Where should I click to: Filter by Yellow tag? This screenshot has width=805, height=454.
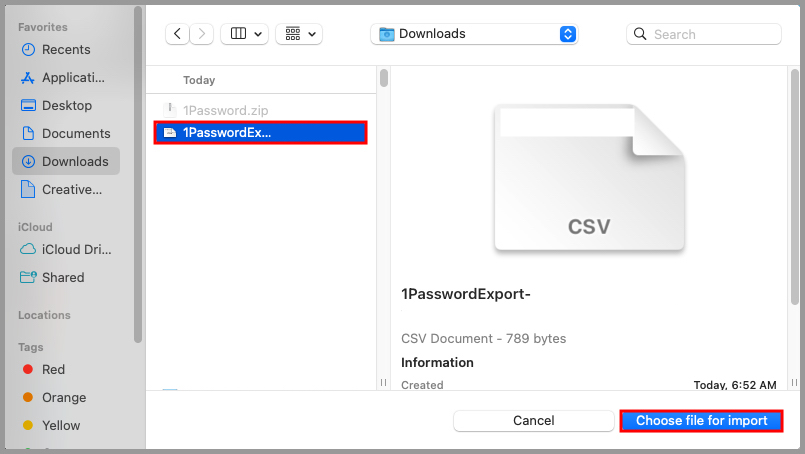pyautogui.click(x=61, y=425)
